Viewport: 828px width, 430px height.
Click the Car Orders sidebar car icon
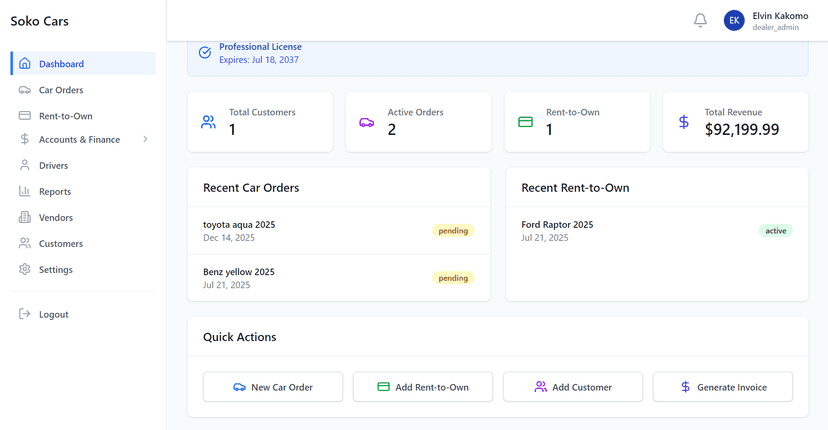[x=25, y=90]
